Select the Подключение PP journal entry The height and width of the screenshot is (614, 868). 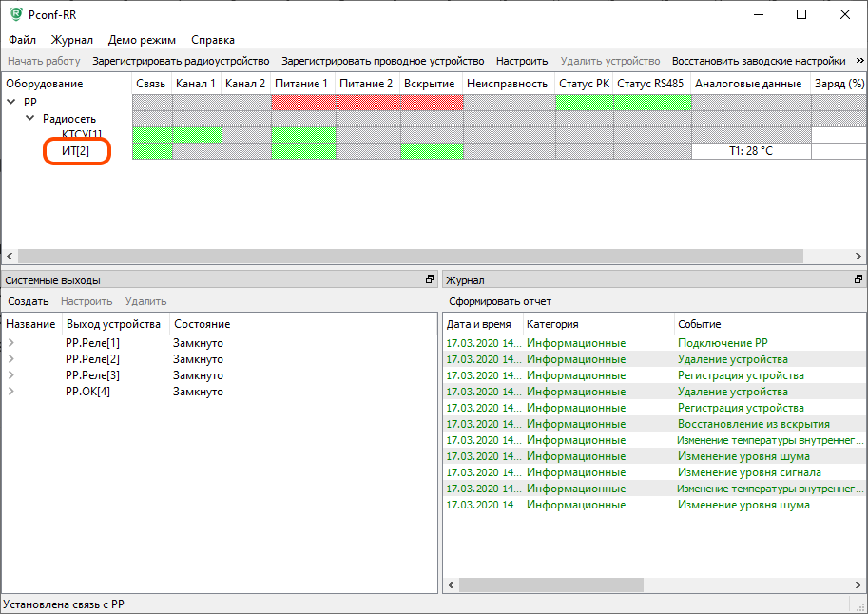722,343
